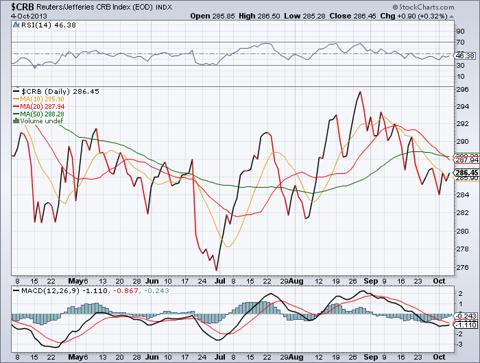The height and width of the screenshot is (363, 480).
Task: Click the up-arrow icon after the change percentage
Action: coord(452,16)
